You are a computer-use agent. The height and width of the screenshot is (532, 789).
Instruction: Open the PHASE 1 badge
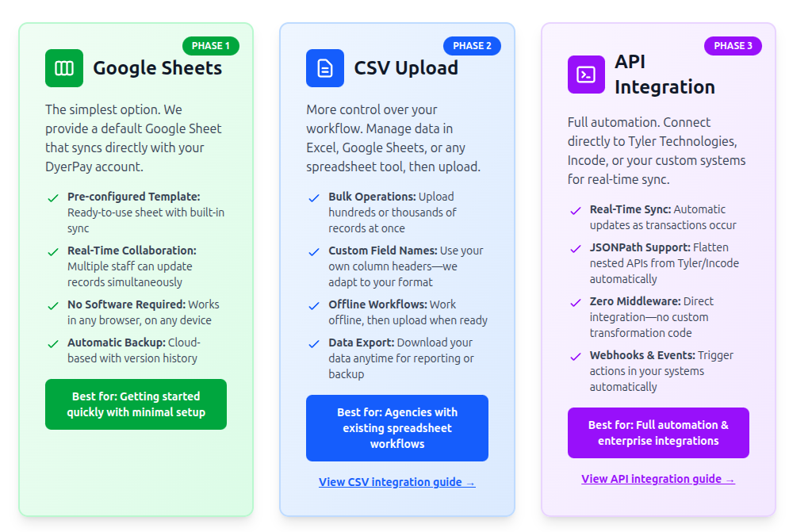point(210,46)
